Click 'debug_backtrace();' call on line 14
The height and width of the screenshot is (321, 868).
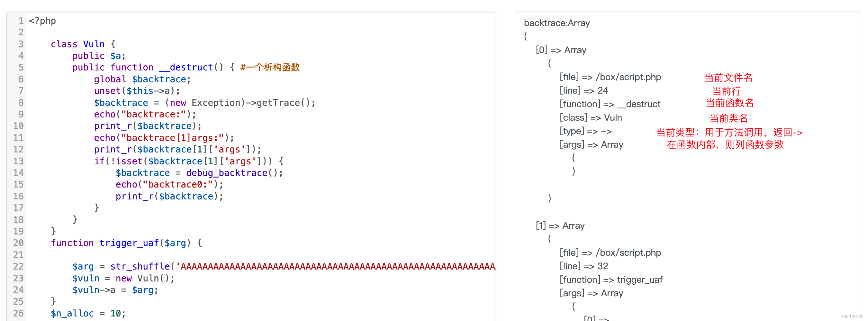pos(235,173)
